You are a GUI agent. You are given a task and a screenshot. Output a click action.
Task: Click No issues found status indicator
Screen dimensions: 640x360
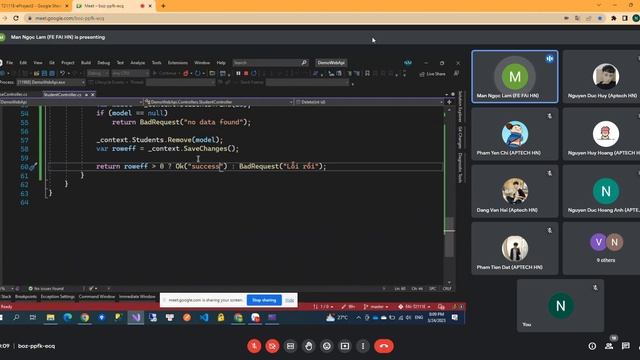(46, 289)
